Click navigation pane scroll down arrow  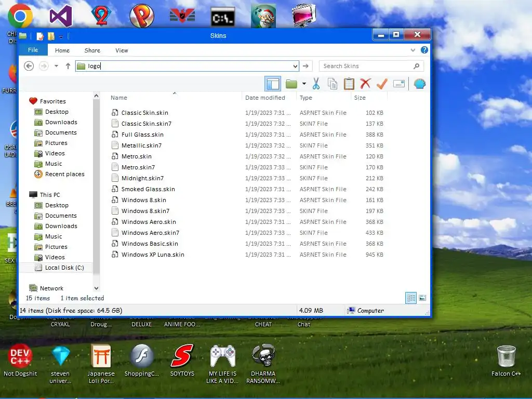pos(96,288)
